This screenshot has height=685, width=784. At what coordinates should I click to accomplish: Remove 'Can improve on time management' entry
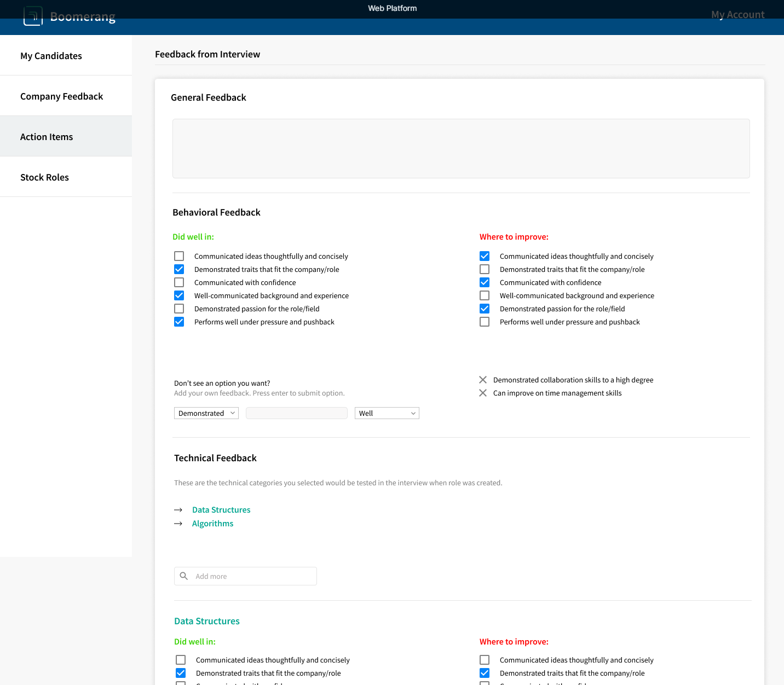(483, 393)
